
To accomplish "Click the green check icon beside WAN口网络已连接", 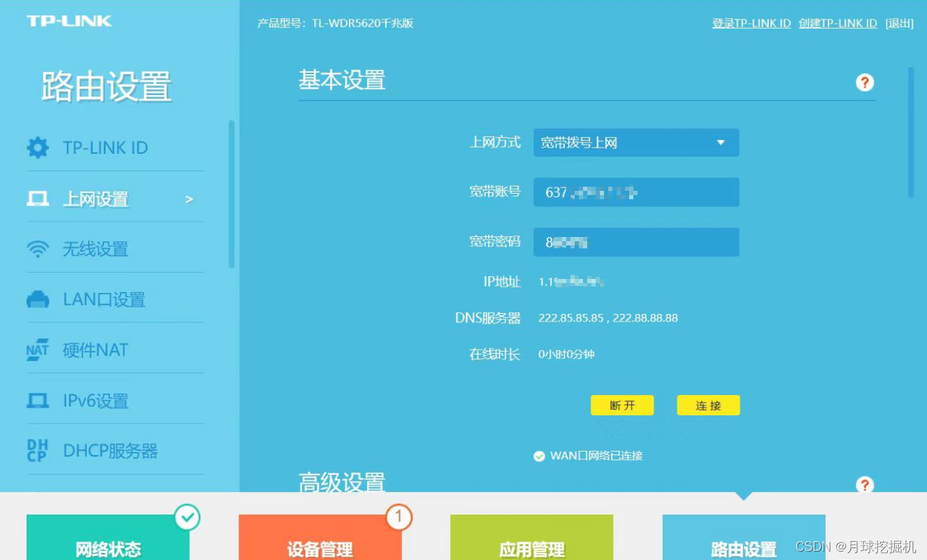I will tap(539, 456).
